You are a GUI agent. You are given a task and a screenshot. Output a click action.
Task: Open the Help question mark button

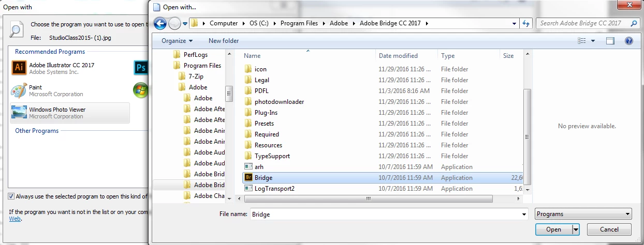(x=628, y=41)
